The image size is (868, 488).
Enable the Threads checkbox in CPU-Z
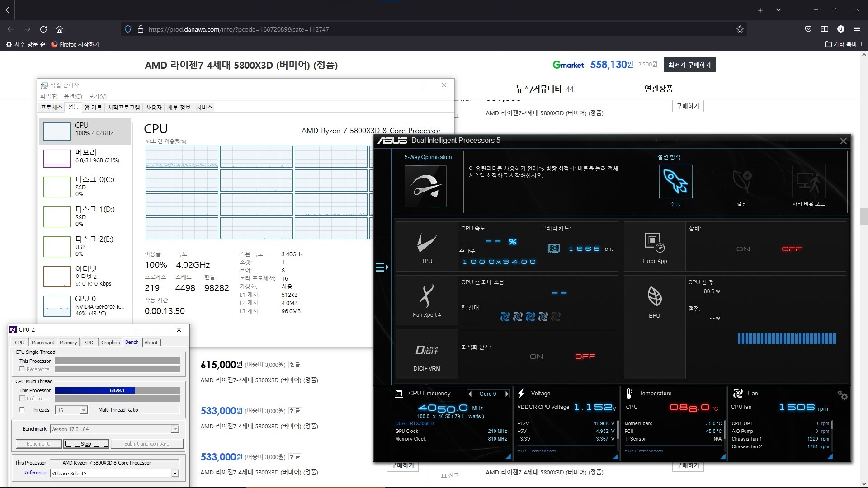point(22,410)
